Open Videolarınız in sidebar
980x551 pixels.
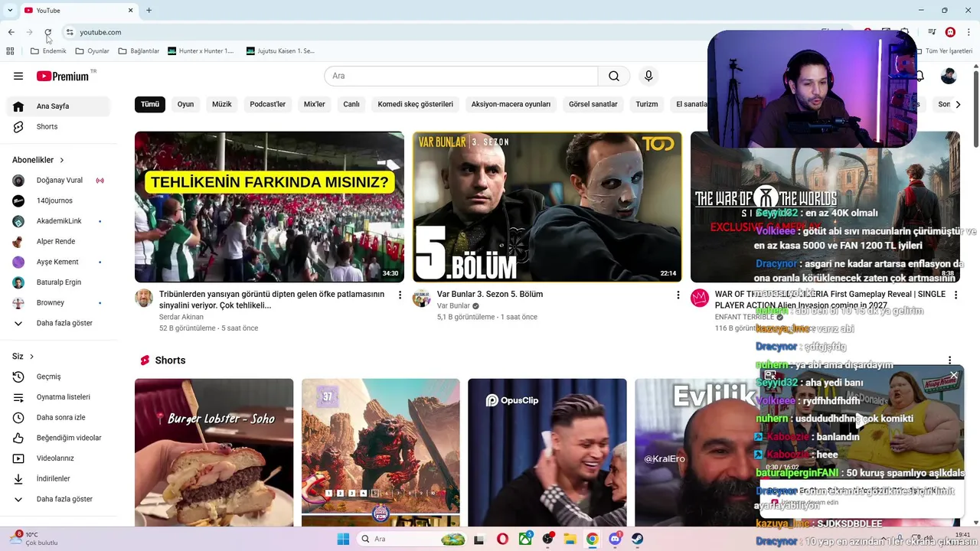[58, 458]
